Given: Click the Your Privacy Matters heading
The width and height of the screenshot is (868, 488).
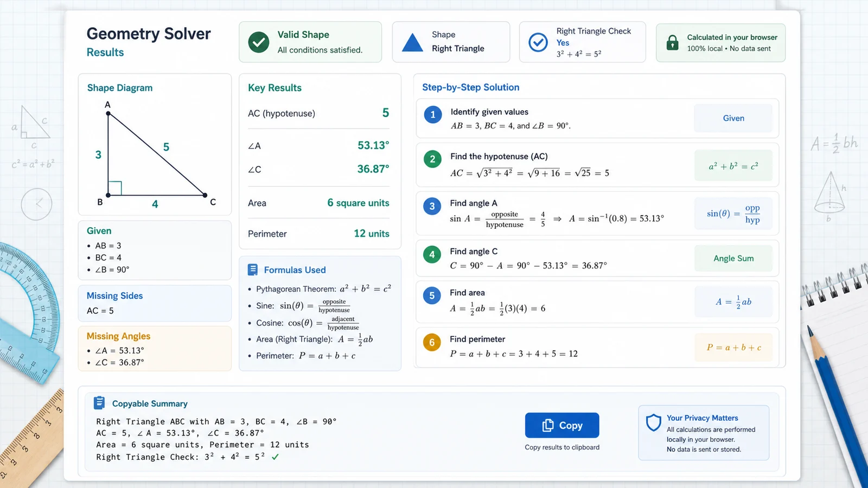Looking at the screenshot, I should (x=703, y=418).
